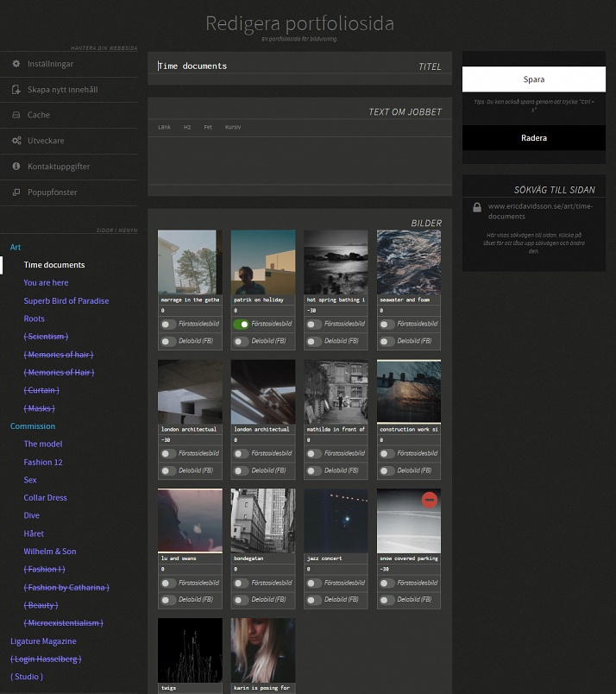Click the caption field london architectual with -30
This screenshot has width=616, height=694.
click(190, 429)
